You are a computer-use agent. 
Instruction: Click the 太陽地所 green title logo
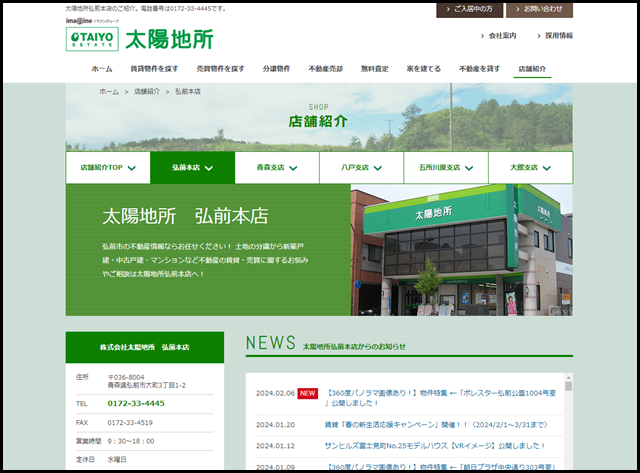click(x=169, y=40)
